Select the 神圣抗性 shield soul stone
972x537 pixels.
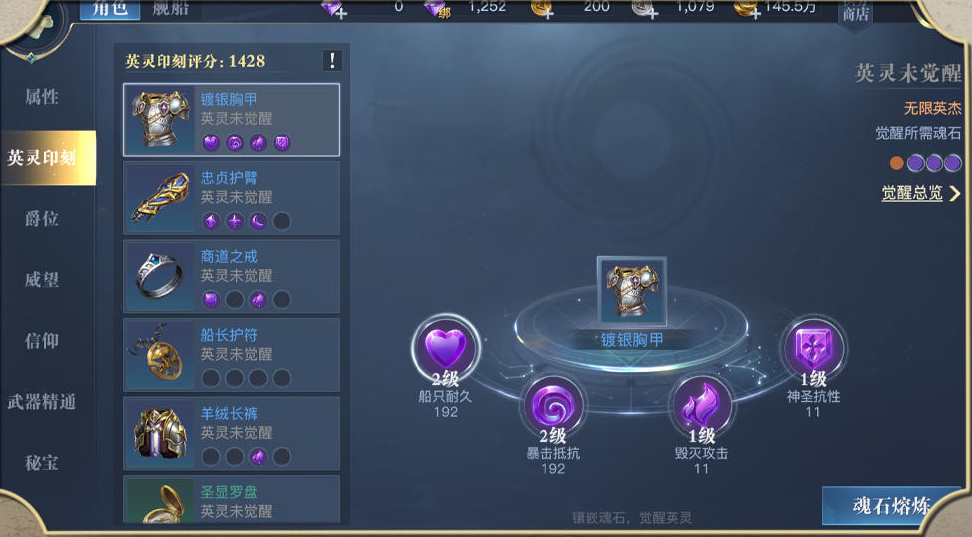click(813, 347)
